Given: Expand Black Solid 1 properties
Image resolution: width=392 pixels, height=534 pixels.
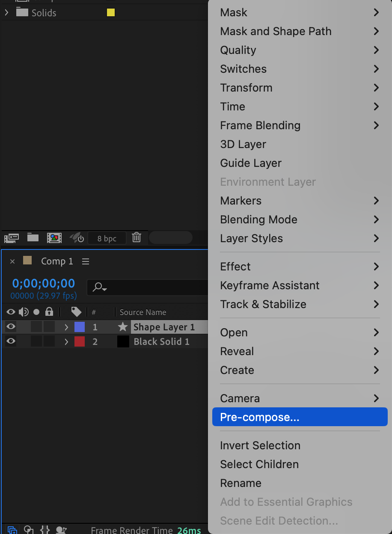Looking at the screenshot, I should pos(66,342).
